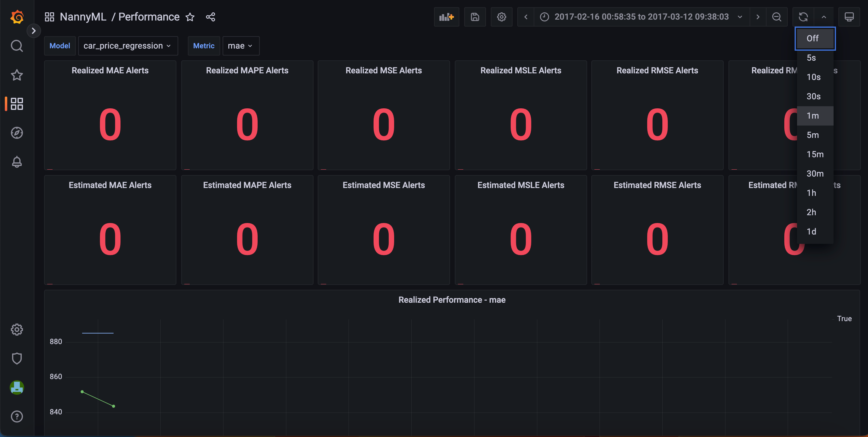The image size is (868, 437).
Task: Select Off in the refresh interval list
Action: (x=815, y=38)
